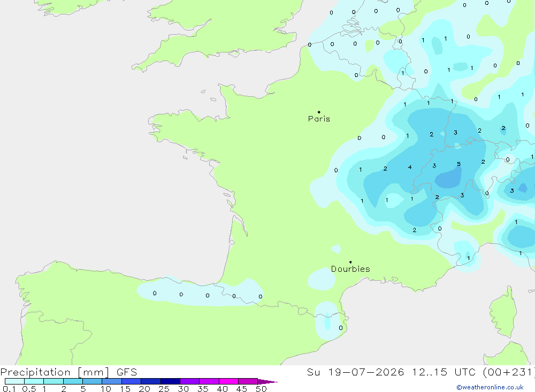Screen dimensions: 535x392
Task: Click the Paris city label
Action: [x=319, y=119]
